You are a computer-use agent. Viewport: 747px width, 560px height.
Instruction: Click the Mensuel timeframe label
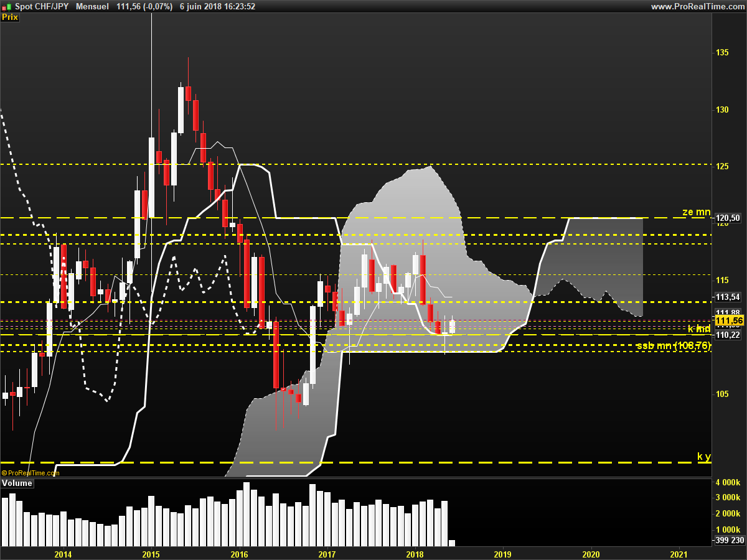tap(92, 6)
